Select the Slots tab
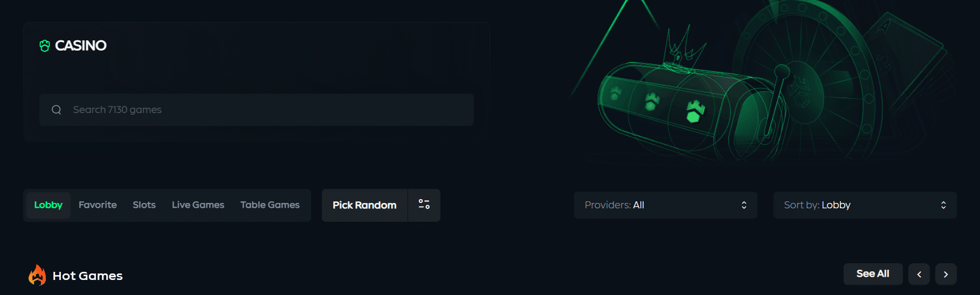 click(144, 205)
